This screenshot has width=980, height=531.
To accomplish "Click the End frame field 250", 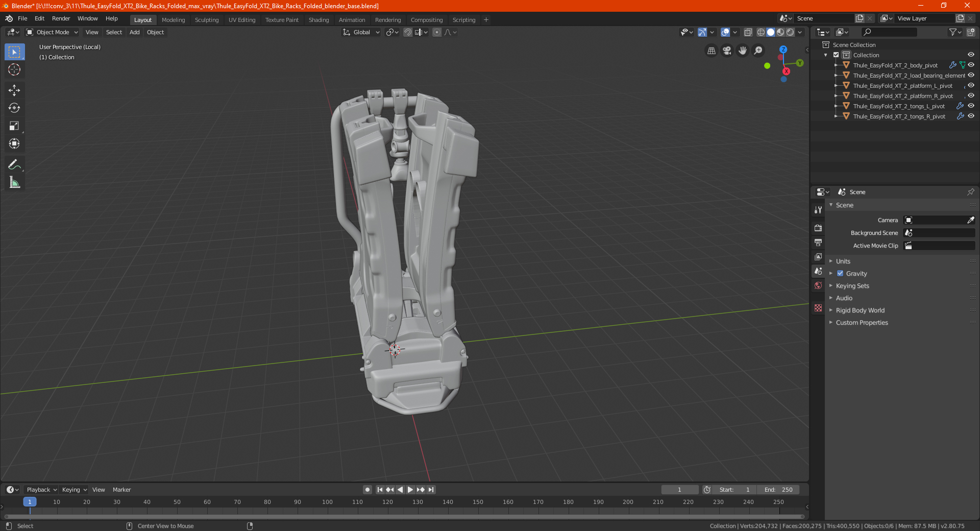I will (778, 490).
